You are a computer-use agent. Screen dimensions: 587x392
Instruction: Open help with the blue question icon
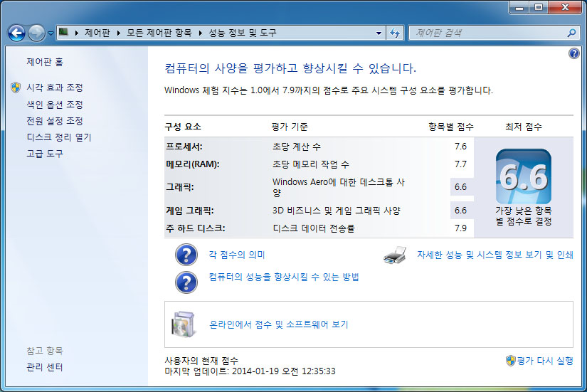574,53
